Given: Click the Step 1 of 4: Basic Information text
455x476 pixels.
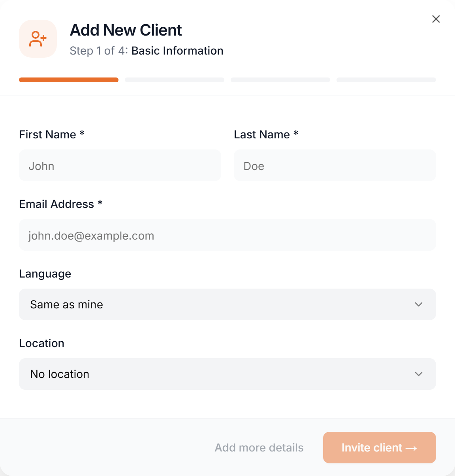Looking at the screenshot, I should tap(147, 51).
